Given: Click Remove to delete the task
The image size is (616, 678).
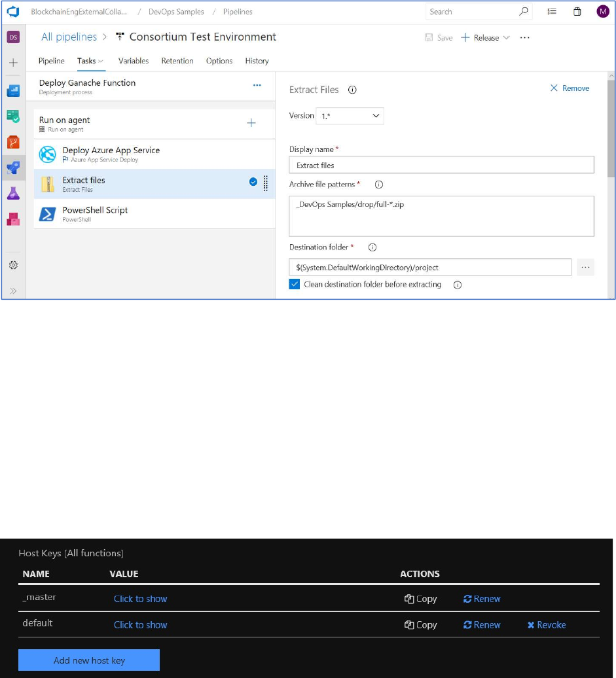Looking at the screenshot, I should point(570,88).
